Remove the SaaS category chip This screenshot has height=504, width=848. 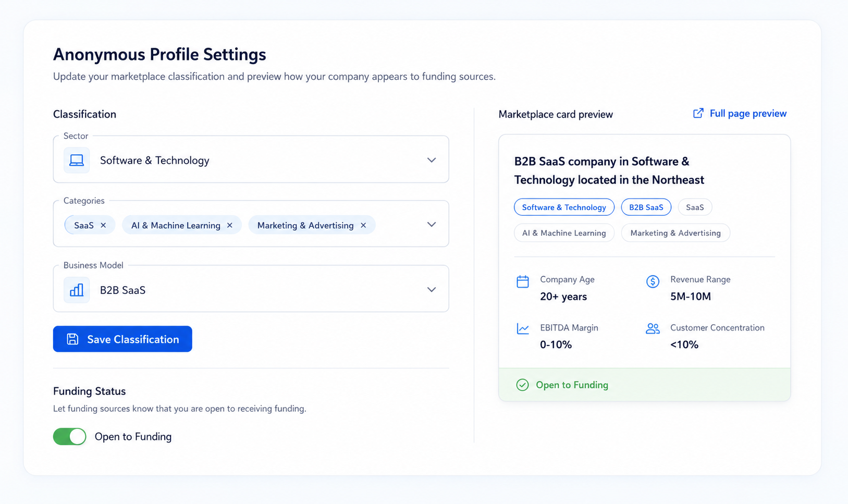tap(103, 225)
